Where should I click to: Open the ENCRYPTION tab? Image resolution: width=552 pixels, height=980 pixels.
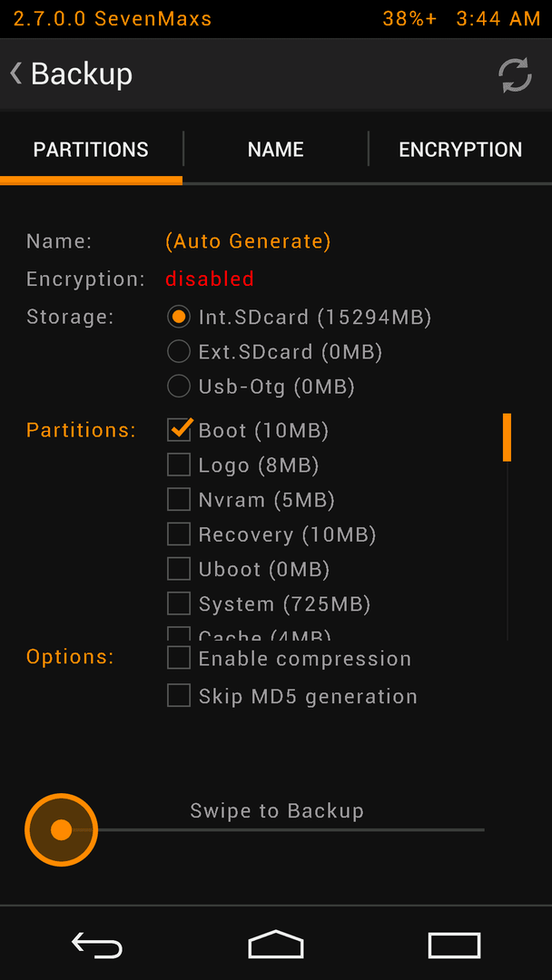tap(460, 150)
